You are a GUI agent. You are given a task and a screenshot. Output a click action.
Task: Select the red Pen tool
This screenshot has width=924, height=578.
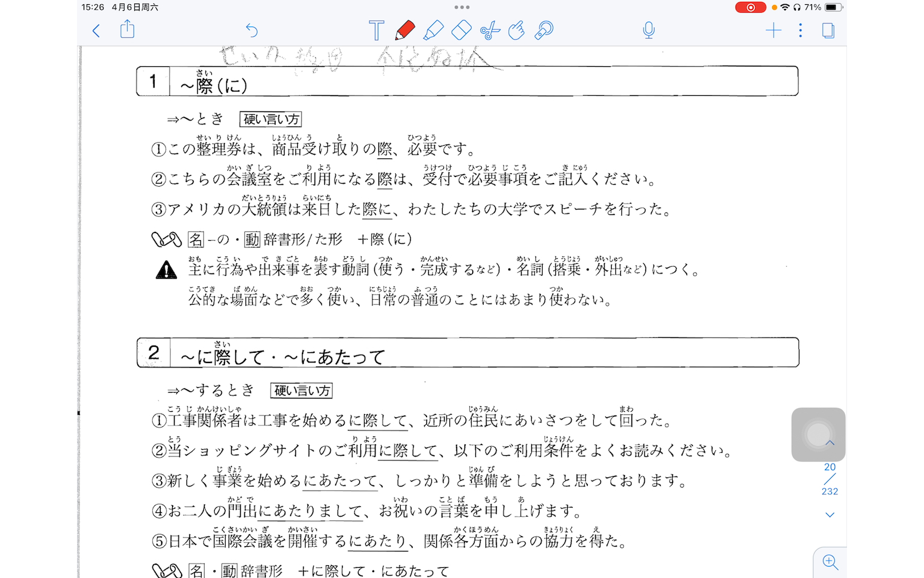pos(405,30)
